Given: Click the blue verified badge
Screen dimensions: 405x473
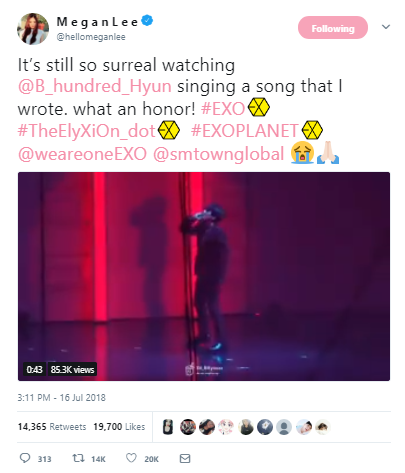Looking at the screenshot, I should (x=147, y=21).
